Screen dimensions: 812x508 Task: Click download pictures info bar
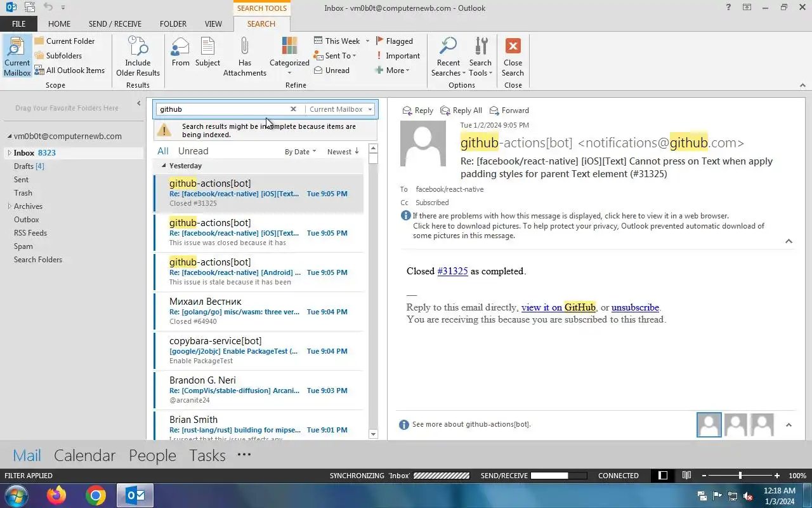pos(588,231)
